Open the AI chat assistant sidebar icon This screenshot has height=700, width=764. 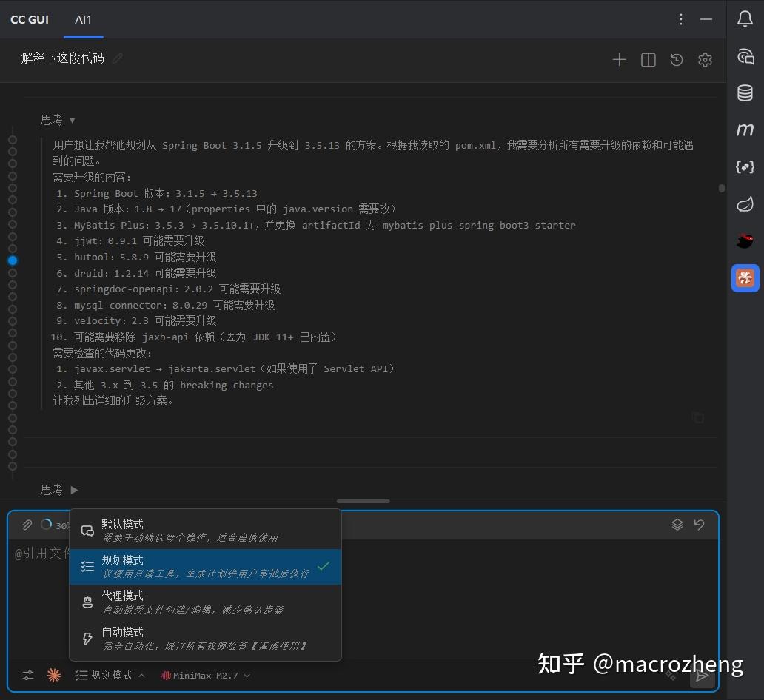745,56
